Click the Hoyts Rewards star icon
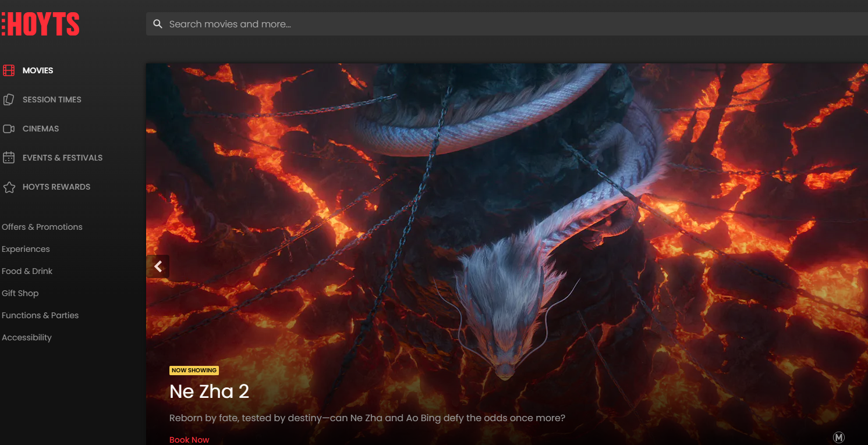 [9, 187]
